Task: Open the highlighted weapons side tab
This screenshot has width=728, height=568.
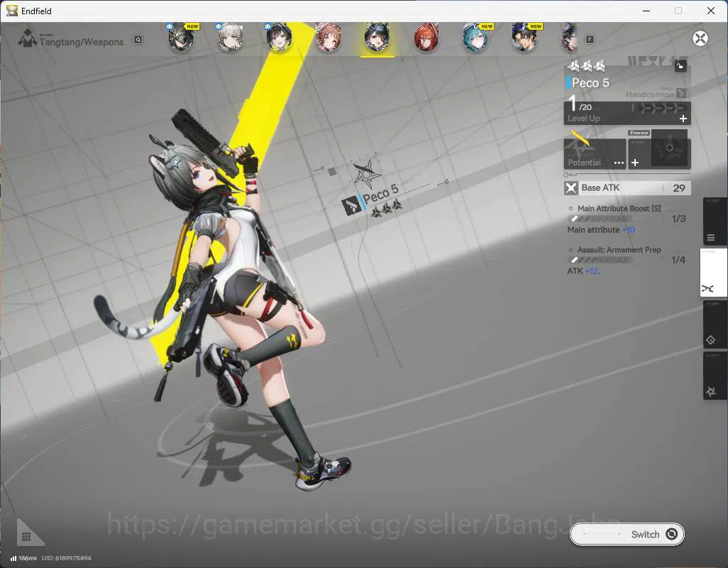Action: point(714,273)
